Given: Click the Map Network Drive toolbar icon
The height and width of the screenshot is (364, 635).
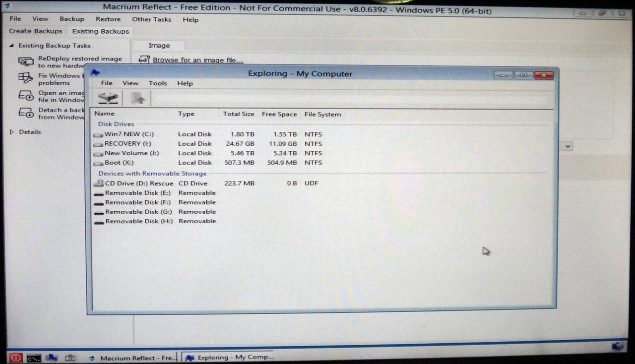Looking at the screenshot, I should [108, 98].
